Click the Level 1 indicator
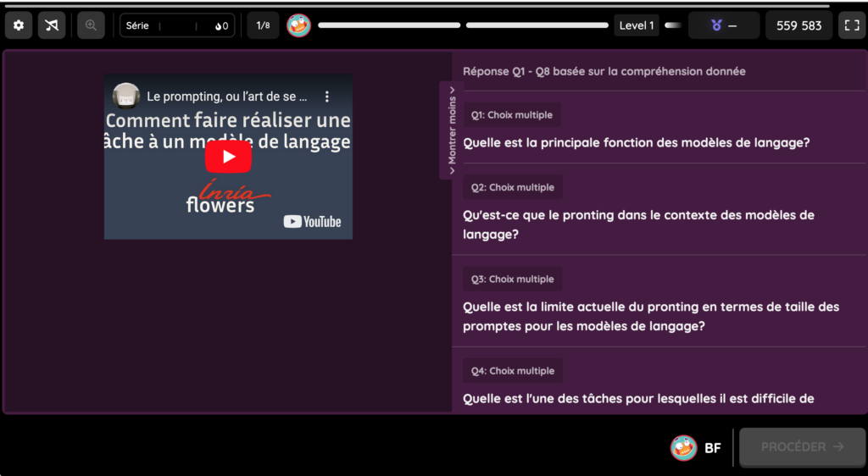 point(636,25)
